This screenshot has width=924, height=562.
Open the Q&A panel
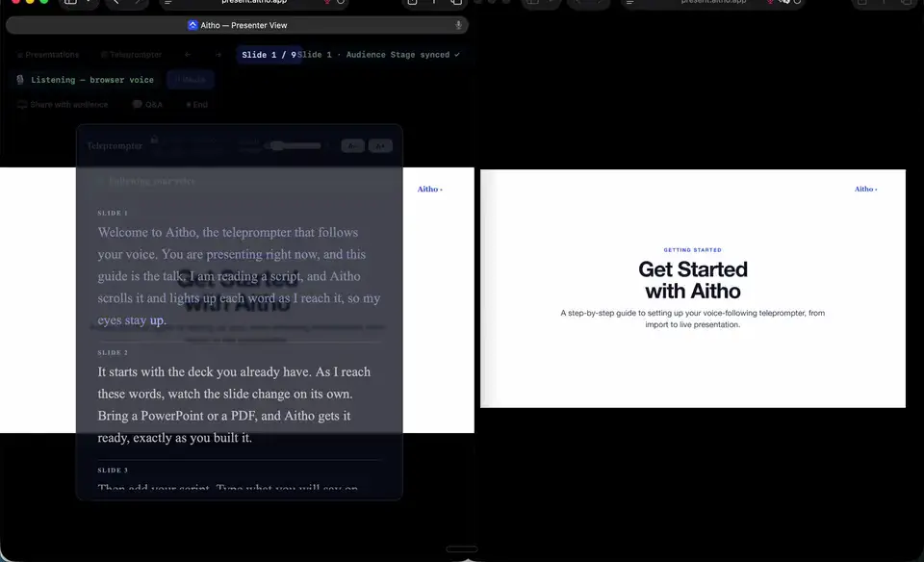[147, 104]
